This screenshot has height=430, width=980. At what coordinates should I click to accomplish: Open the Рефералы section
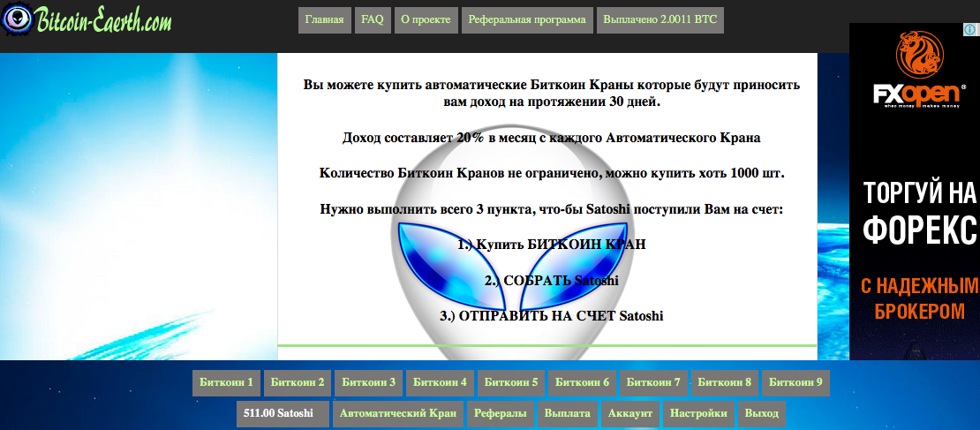point(501,414)
